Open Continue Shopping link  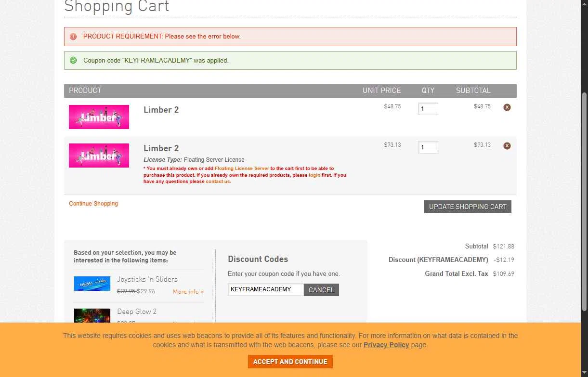click(93, 204)
